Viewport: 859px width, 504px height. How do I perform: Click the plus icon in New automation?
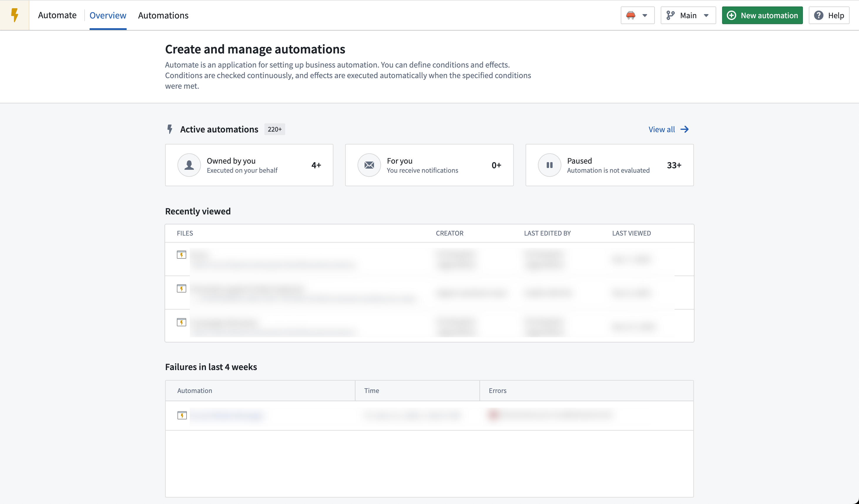tap(732, 15)
